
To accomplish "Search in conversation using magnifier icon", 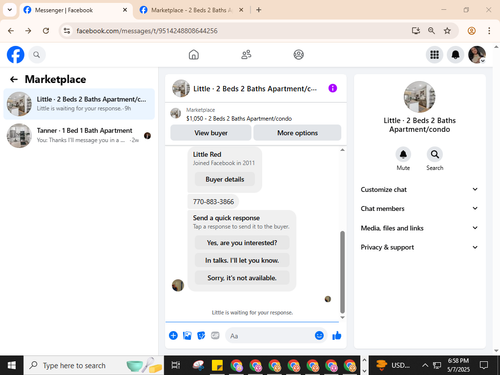I will coord(435,154).
